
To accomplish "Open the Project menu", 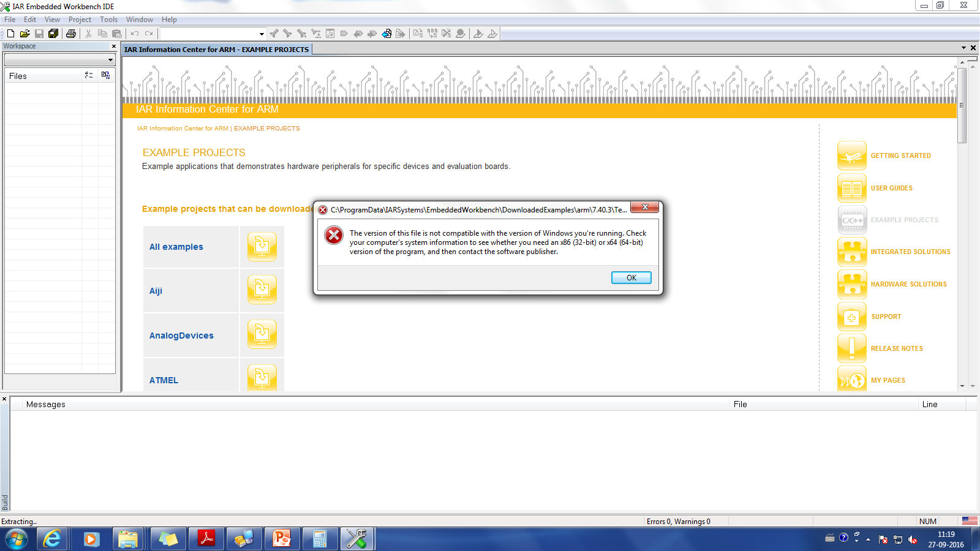I will click(x=80, y=19).
